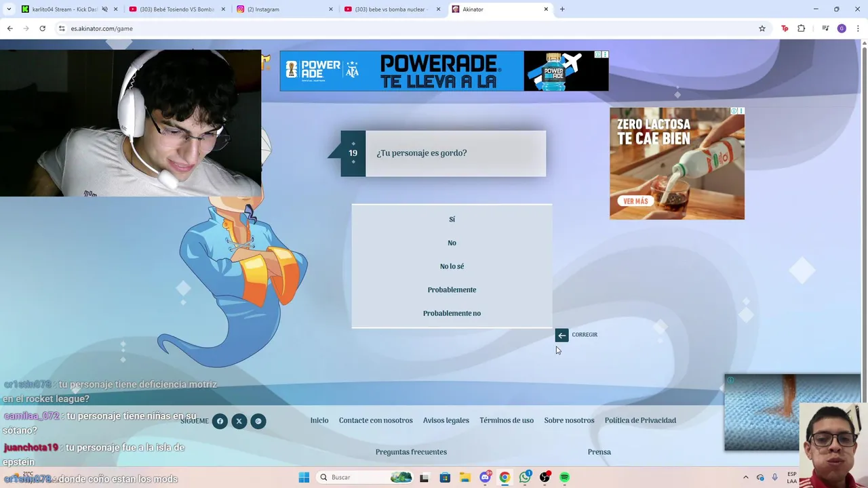Open the media control toolbar icon

coord(825,28)
